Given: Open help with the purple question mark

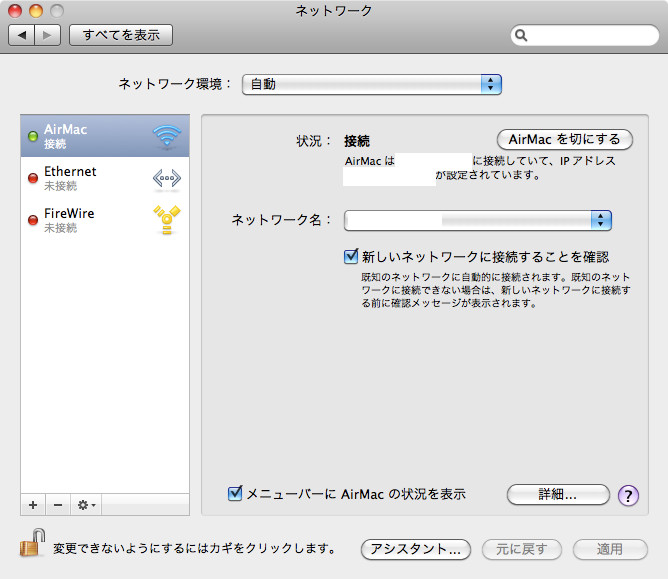Looking at the screenshot, I should click(628, 495).
